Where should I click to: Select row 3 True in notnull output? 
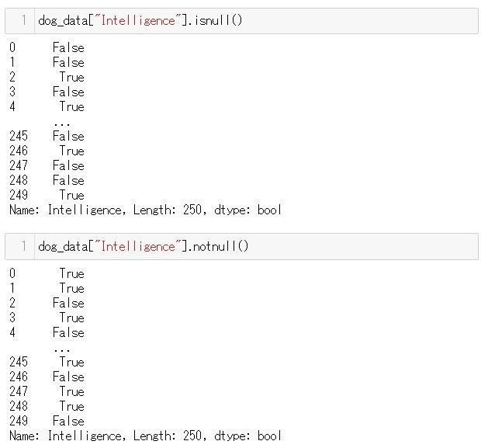(47, 318)
